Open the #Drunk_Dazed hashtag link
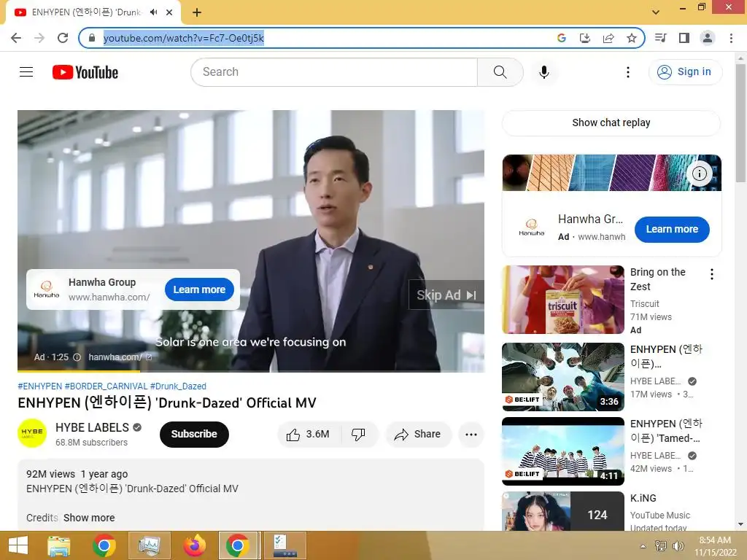Viewport: 747px width, 560px height. pos(178,386)
